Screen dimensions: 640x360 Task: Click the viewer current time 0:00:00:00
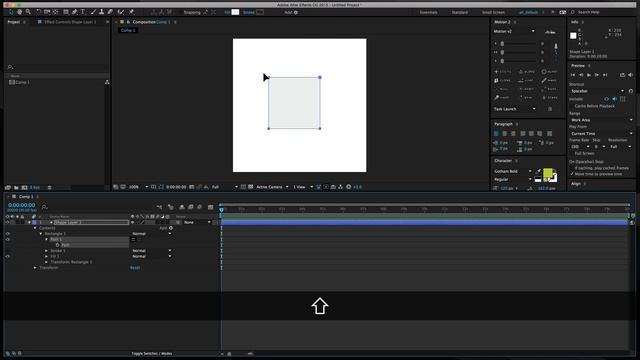(x=176, y=187)
